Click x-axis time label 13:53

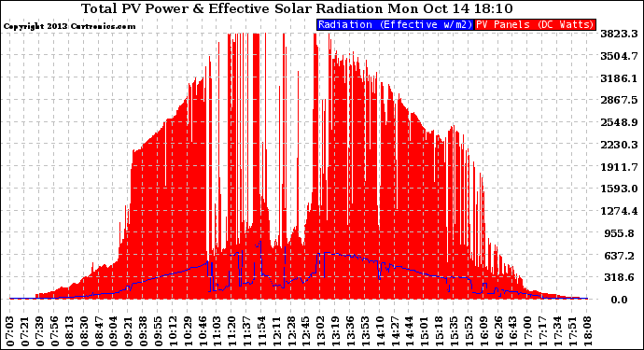(365, 331)
